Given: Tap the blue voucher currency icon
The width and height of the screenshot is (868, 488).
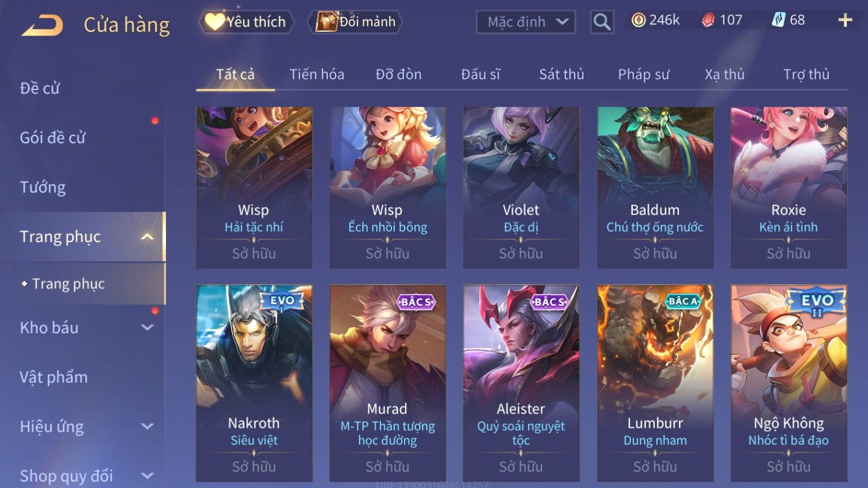Looking at the screenshot, I should pyautogui.click(x=779, y=20).
